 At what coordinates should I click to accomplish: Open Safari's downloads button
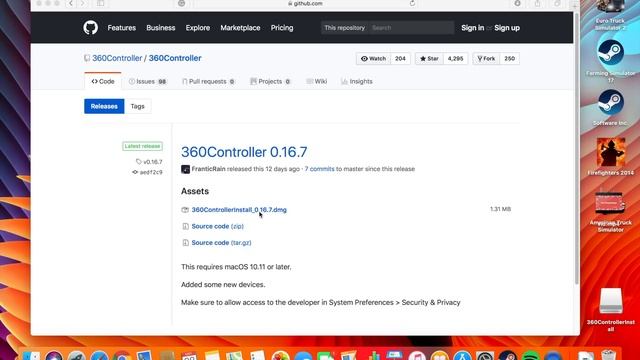[x=518, y=3]
